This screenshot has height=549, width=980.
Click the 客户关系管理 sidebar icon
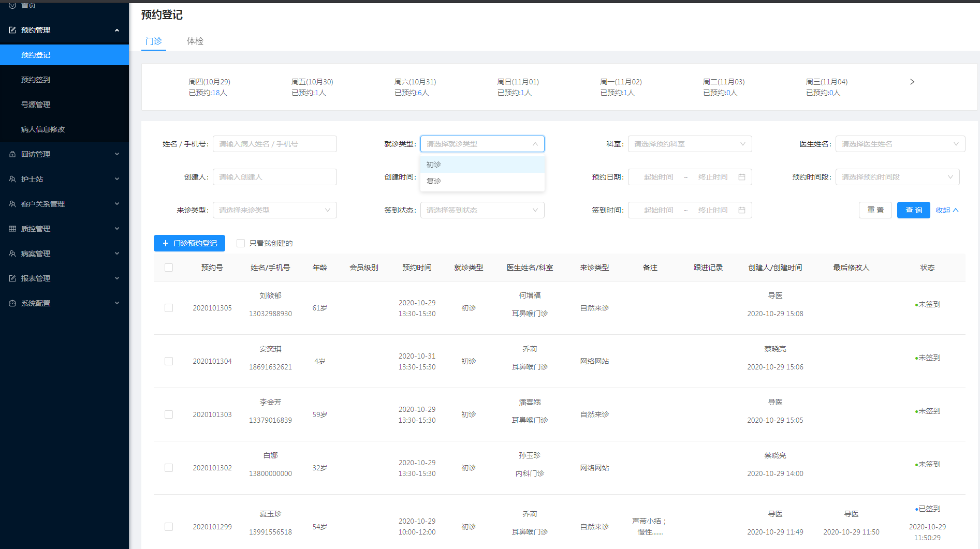[x=12, y=204]
